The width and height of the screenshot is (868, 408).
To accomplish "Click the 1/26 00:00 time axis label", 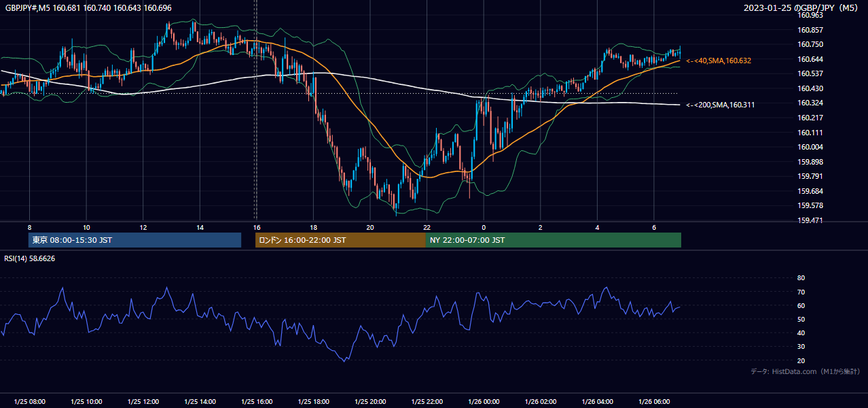I will click(x=483, y=402).
